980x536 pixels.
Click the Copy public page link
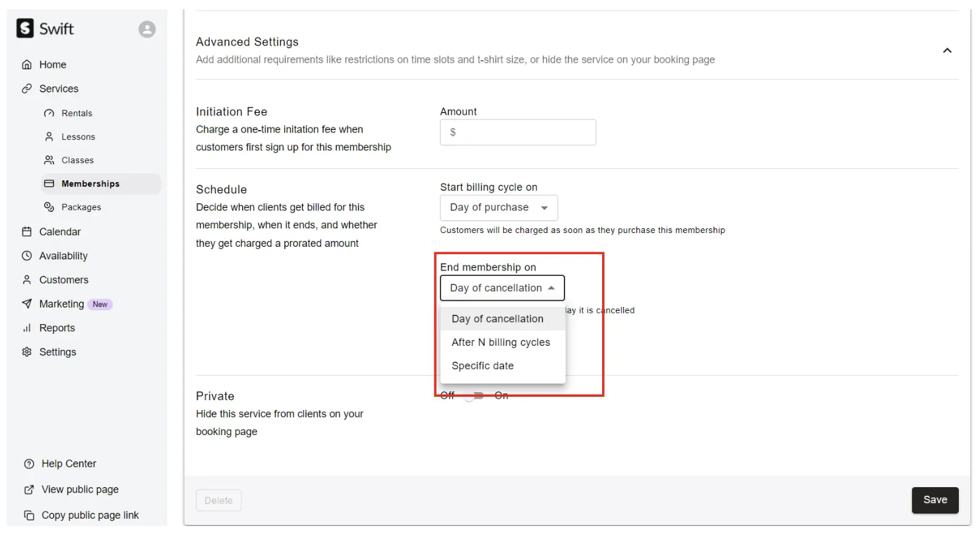(90, 515)
